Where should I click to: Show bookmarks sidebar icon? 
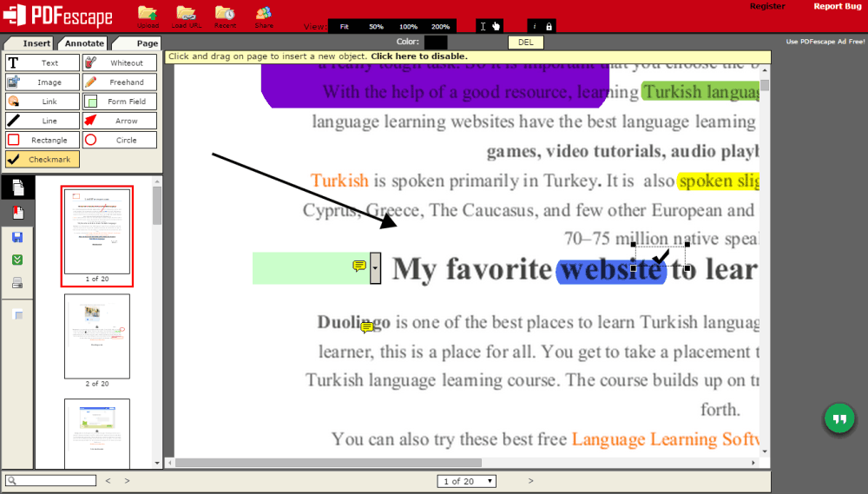pyautogui.click(x=17, y=213)
